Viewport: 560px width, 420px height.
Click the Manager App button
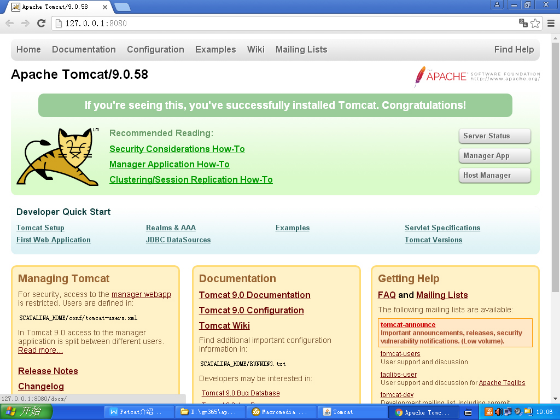[x=495, y=155]
